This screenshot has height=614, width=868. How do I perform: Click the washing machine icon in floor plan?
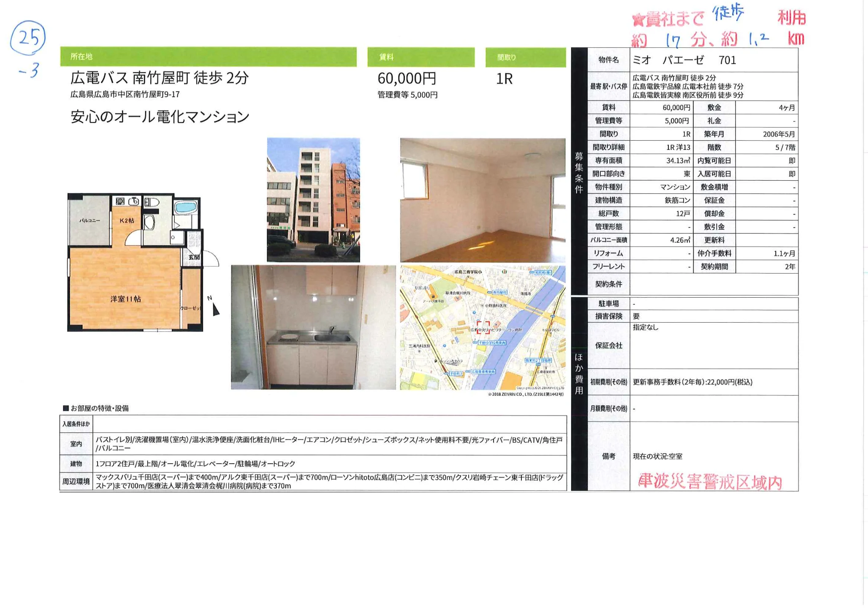[120, 201]
